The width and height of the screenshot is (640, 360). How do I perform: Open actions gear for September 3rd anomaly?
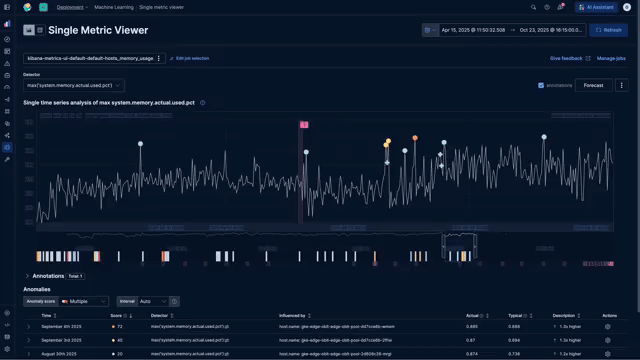(x=607, y=340)
